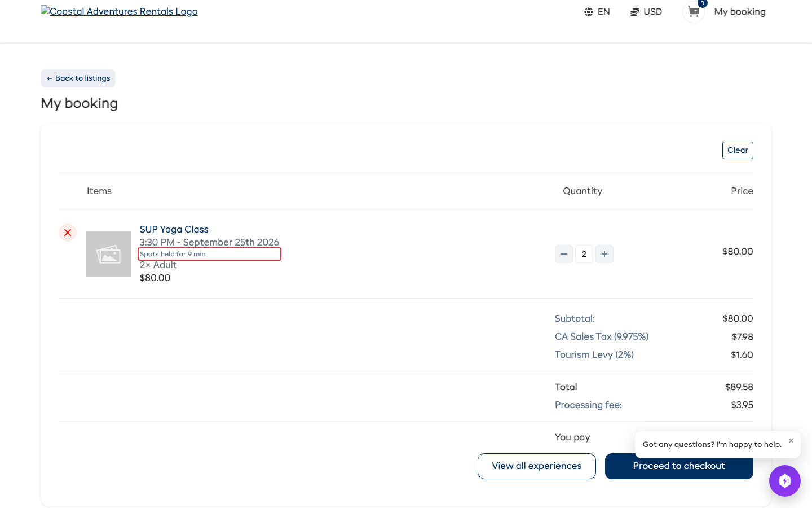Click the SUP Yoga Class image thumbnail
This screenshot has width=812, height=508.
pyautogui.click(x=108, y=254)
